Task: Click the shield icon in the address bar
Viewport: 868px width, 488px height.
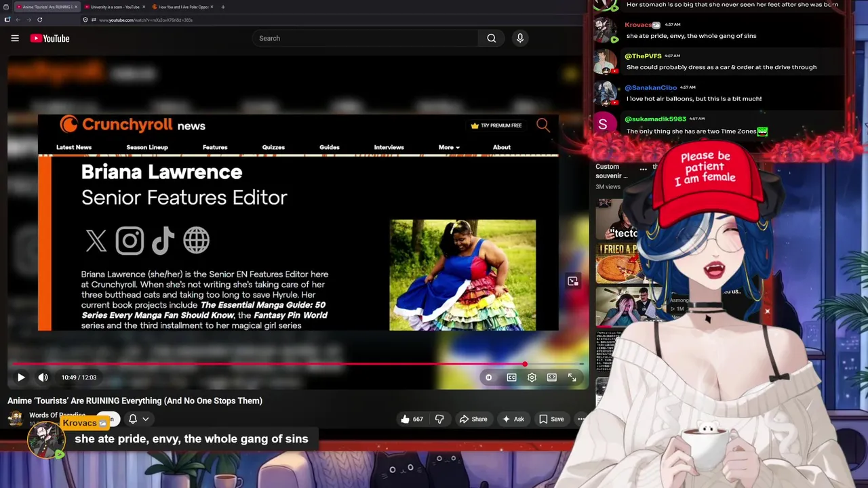Action: coord(85,20)
